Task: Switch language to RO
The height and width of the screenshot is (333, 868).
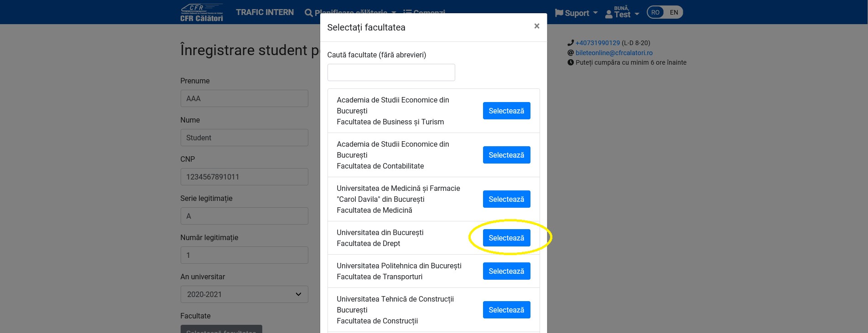Action: point(655,12)
